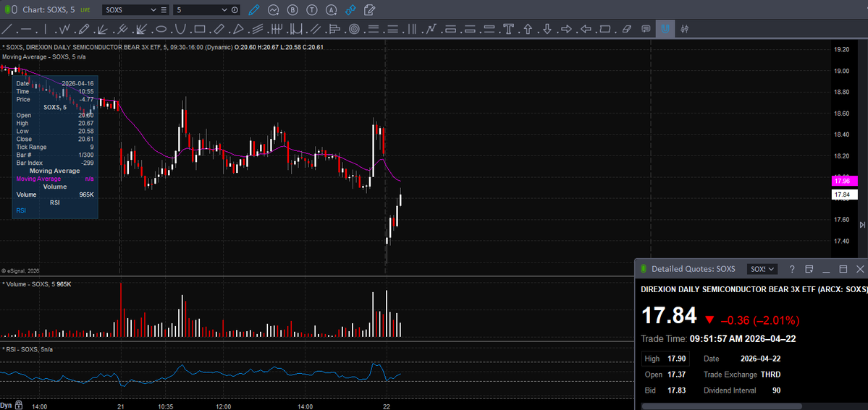Select the vertical line drawing tool
868x410 pixels.
[x=46, y=29]
